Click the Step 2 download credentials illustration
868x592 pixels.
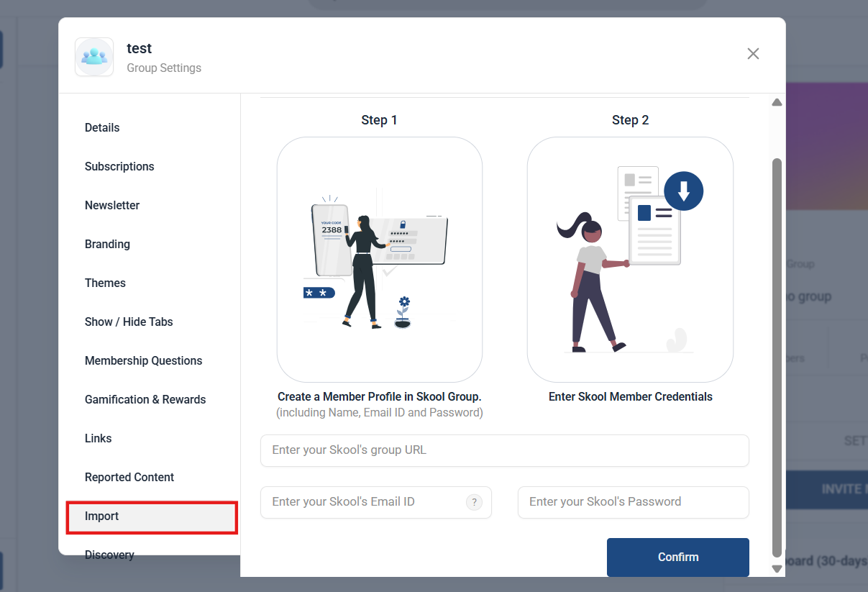tap(630, 259)
